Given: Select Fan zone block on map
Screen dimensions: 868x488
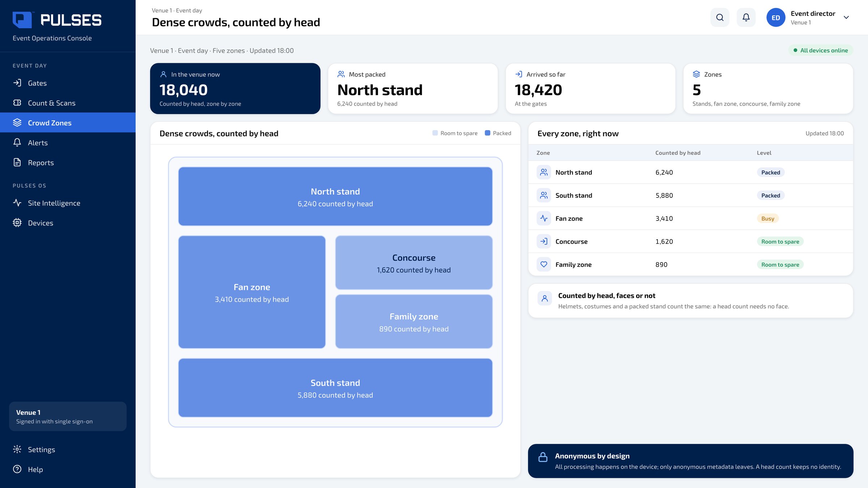Looking at the screenshot, I should click(252, 292).
